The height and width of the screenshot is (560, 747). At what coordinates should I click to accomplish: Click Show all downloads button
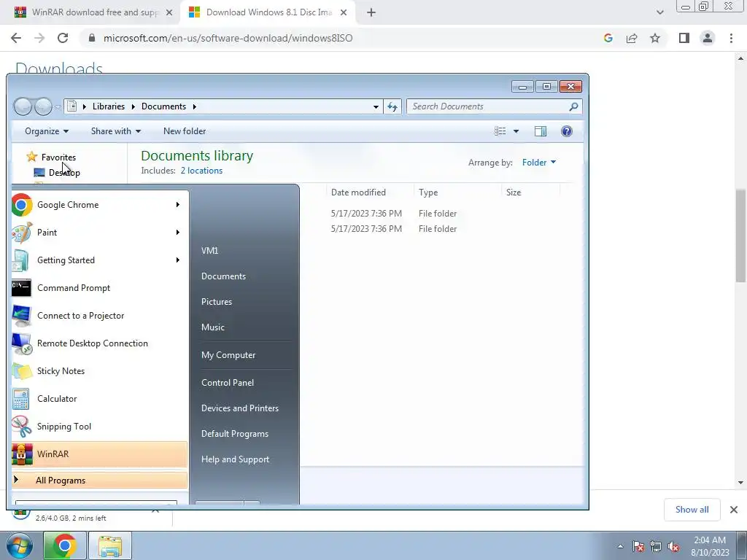(x=692, y=510)
